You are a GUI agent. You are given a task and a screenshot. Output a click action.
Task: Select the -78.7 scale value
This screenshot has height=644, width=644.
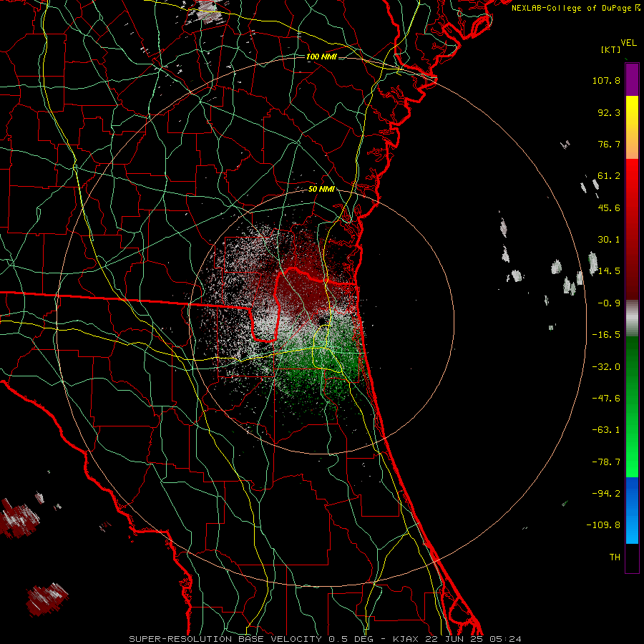pyautogui.click(x=606, y=462)
